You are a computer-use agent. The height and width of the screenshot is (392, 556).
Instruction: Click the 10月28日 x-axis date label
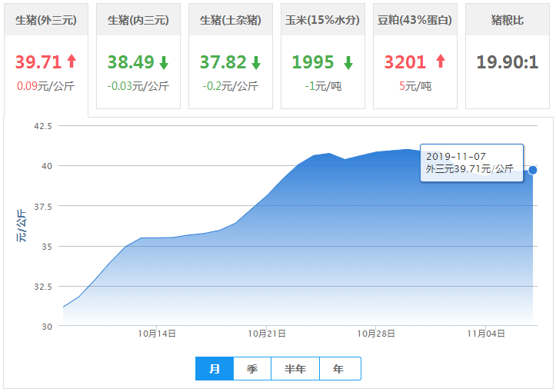coord(376,334)
